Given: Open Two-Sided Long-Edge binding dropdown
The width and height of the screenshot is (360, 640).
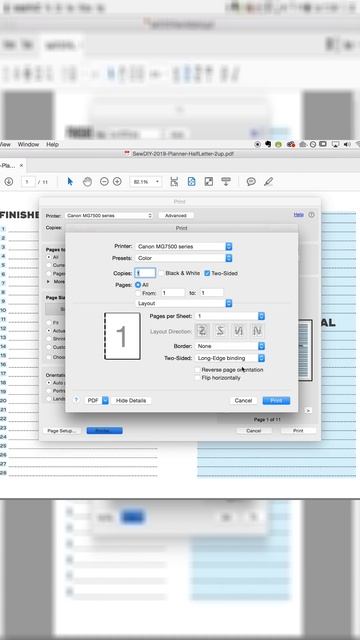Looking at the screenshot, I should [230, 358].
